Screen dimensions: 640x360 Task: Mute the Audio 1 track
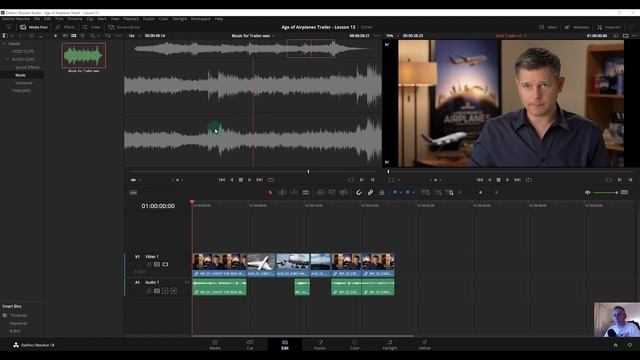coord(173,291)
